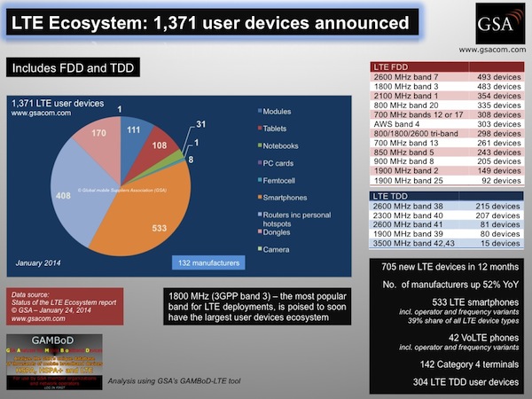
Task: Click the 142 Category 4 terminals line
Action: [469, 364]
